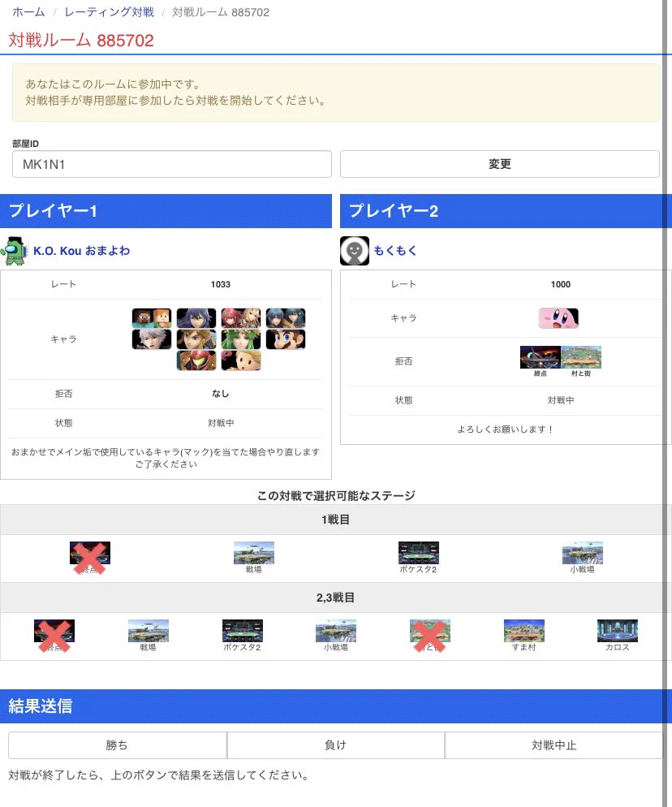Click the banned 終点 stage in Player 2's 拒否 row

pyautogui.click(x=541, y=361)
